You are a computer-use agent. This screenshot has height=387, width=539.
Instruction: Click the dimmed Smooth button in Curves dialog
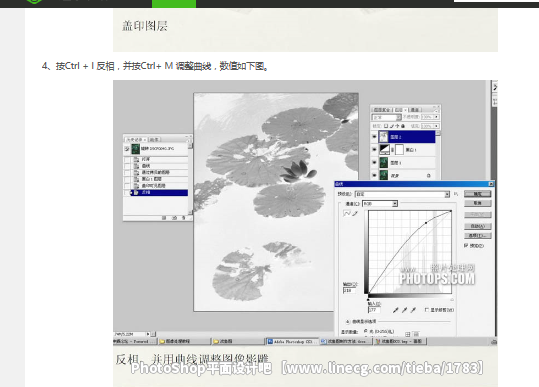pos(478,215)
